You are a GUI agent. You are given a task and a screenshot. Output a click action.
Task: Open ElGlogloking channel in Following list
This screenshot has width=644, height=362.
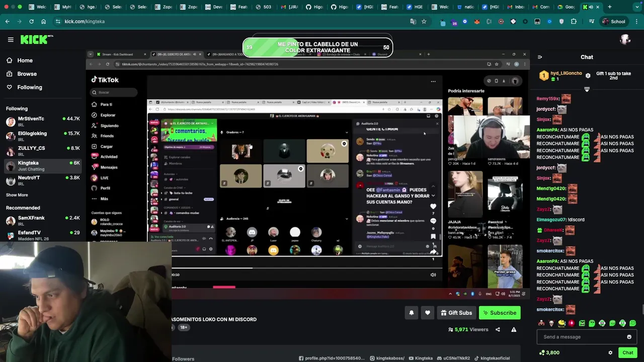[x=43, y=136]
